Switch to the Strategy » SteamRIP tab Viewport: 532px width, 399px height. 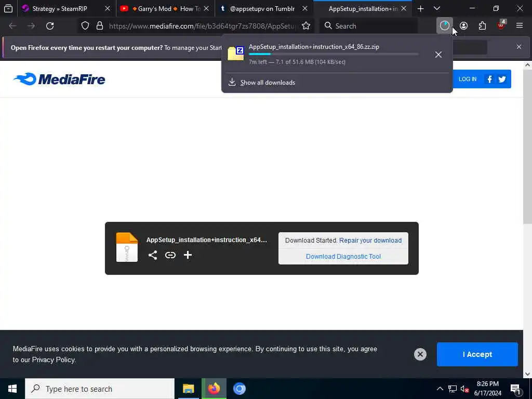(x=66, y=8)
